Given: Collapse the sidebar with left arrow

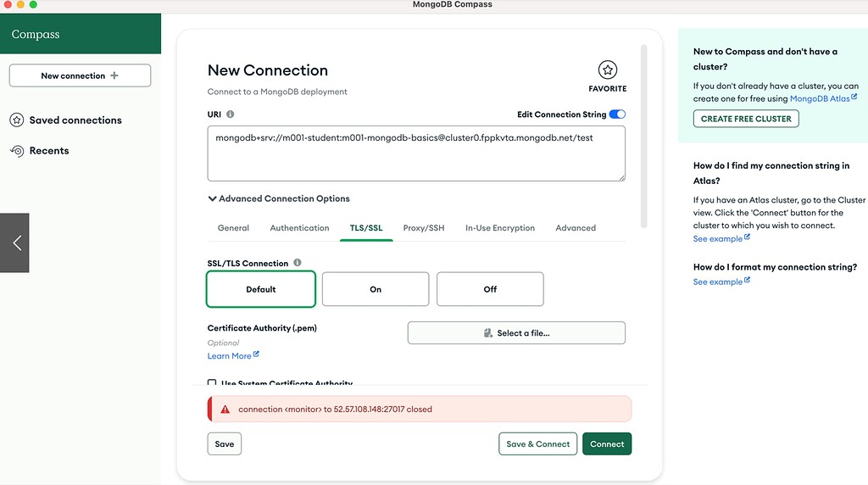Looking at the screenshot, I should pos(15,242).
